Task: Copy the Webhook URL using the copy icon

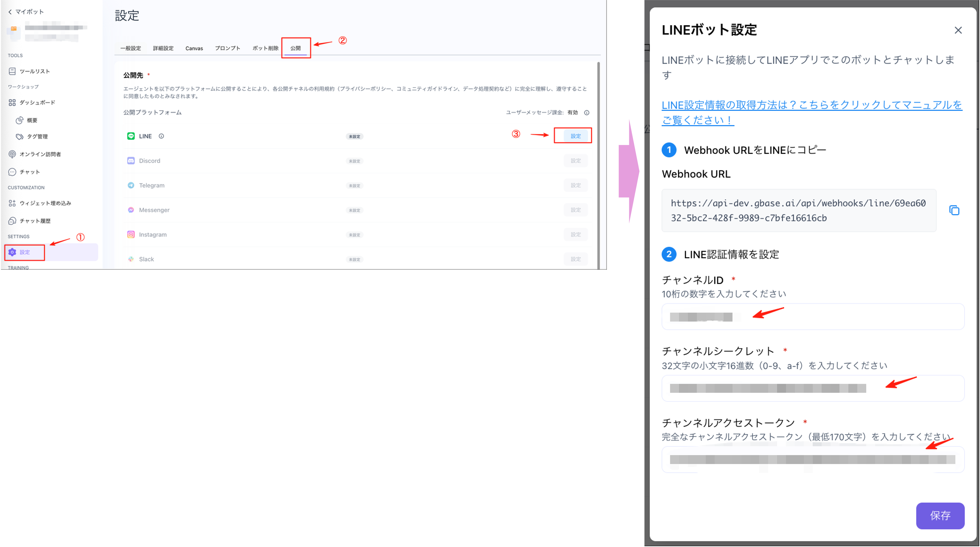Action: click(955, 210)
